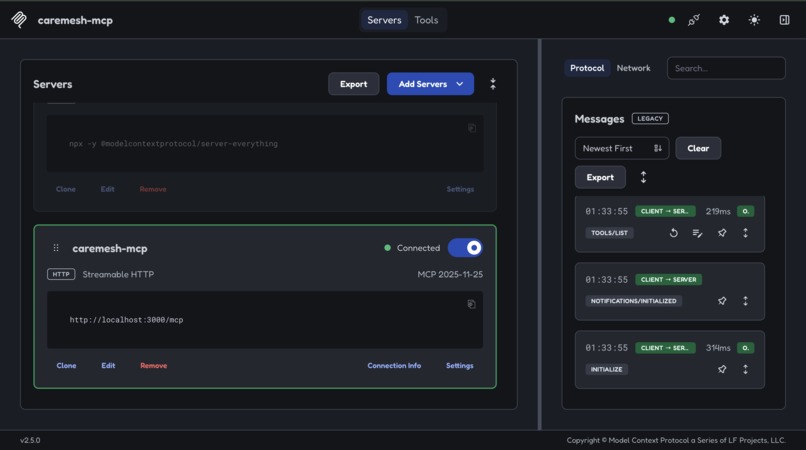Click the caremesh-mcp logo icon

coord(19,20)
